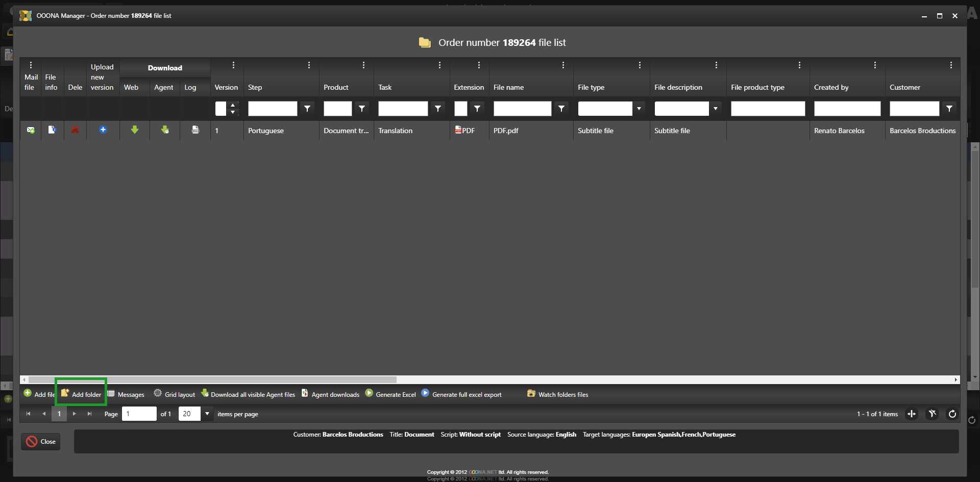
Task: Auto-fit column widths icon in footer
Action: pyautogui.click(x=912, y=414)
